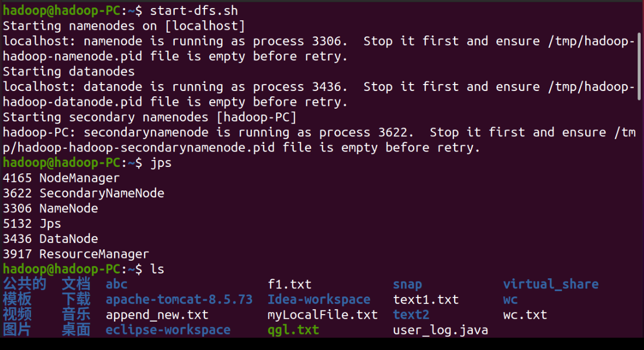Screen dimensions: 644x350
Task: Click the text1.txt file entry
Action: (426, 299)
